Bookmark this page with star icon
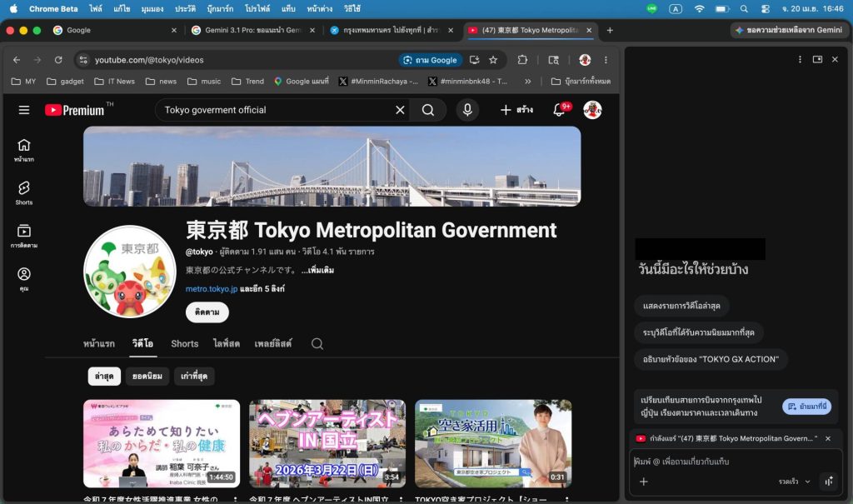 coord(493,60)
